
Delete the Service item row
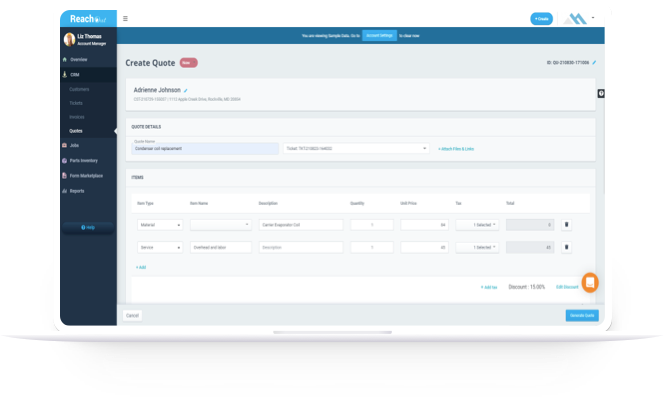point(566,247)
